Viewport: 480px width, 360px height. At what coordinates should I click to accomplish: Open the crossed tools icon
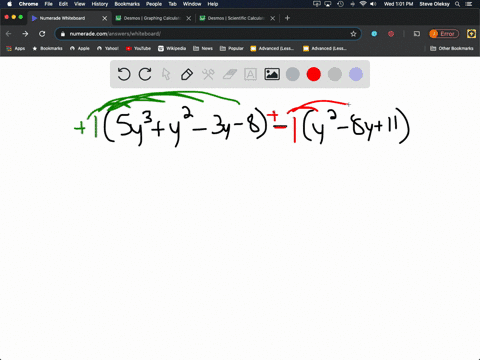pyautogui.click(x=208, y=74)
